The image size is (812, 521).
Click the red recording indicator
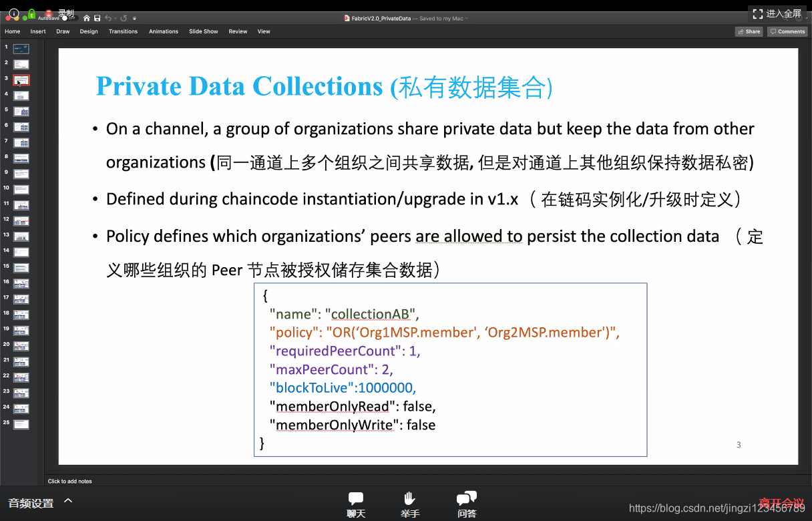[48, 13]
